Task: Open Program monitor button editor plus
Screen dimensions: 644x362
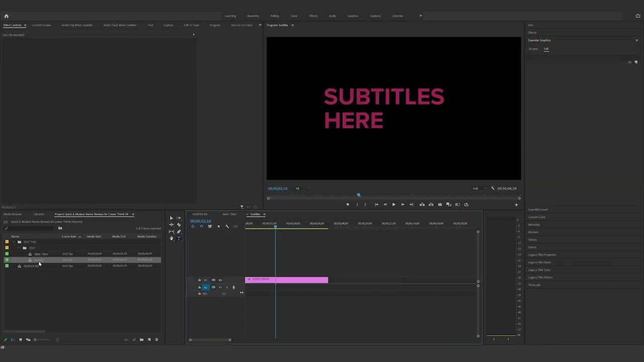Action: [x=516, y=205]
